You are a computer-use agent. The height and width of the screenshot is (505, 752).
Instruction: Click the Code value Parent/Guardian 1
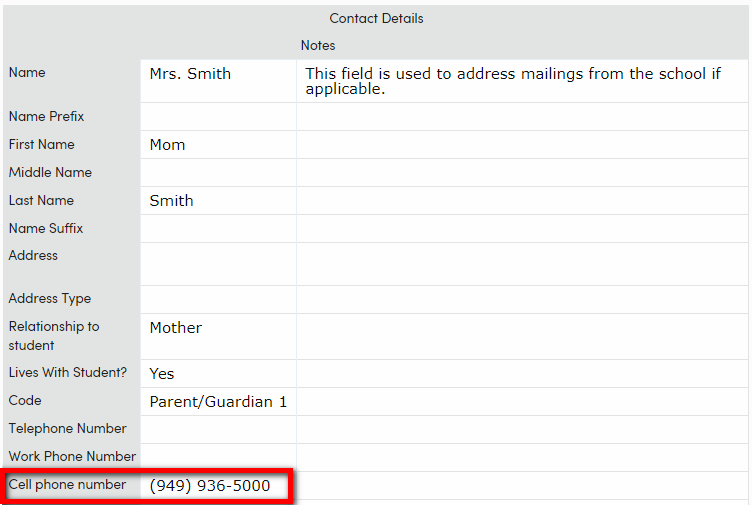218,402
